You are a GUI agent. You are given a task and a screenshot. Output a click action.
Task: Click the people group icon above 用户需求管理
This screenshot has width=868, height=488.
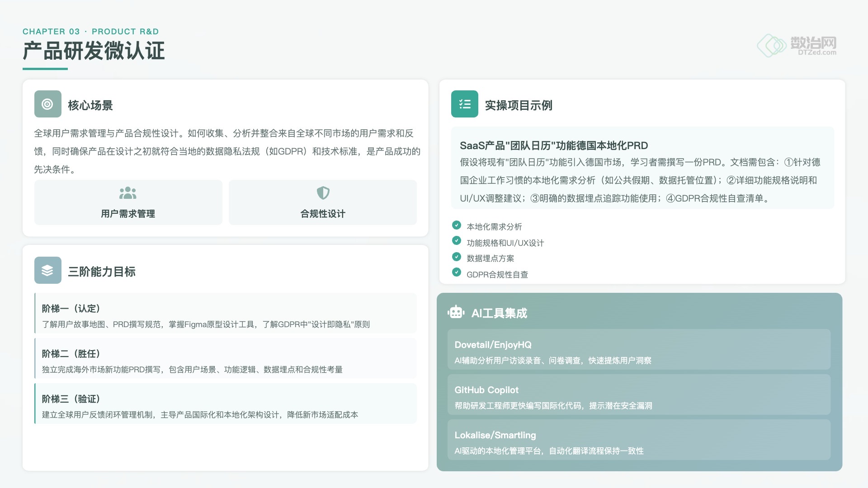tap(128, 193)
